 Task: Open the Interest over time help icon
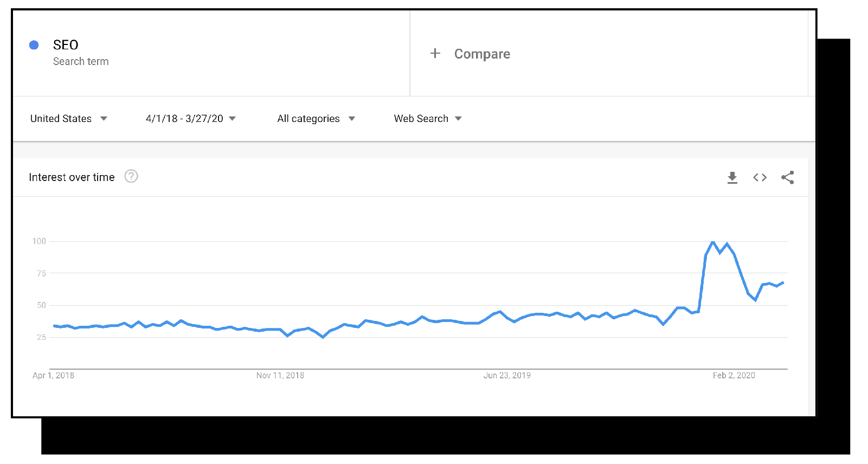131,176
